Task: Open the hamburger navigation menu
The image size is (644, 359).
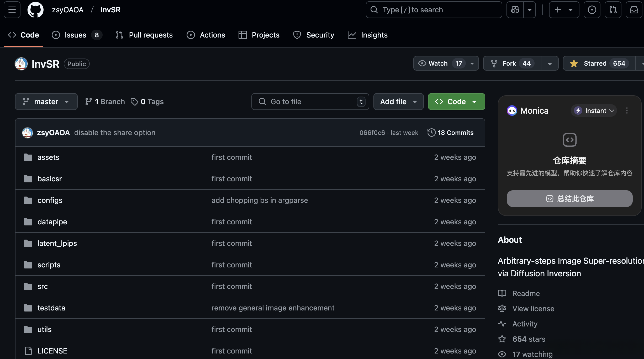Action: click(x=12, y=10)
